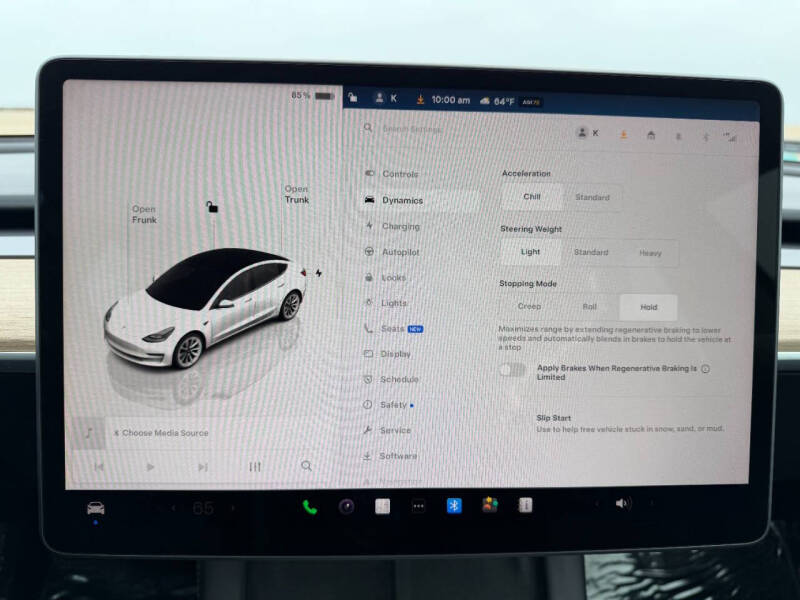Open the media equalizer sliders icon

[255, 466]
